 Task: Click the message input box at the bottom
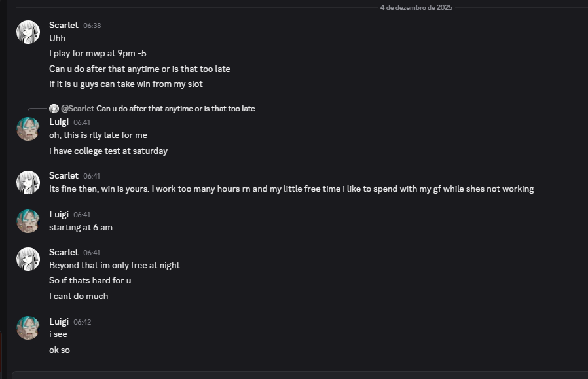tap(295, 375)
